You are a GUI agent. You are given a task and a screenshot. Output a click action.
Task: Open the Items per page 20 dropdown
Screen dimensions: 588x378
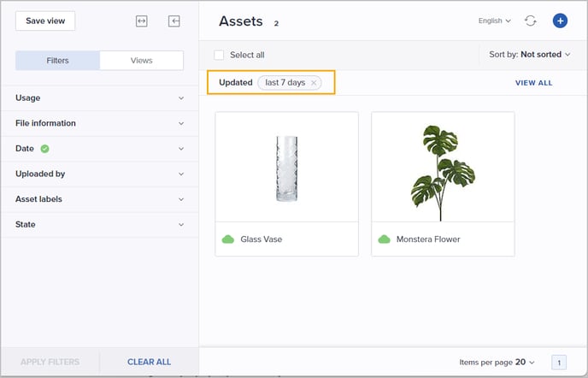pyautogui.click(x=497, y=363)
